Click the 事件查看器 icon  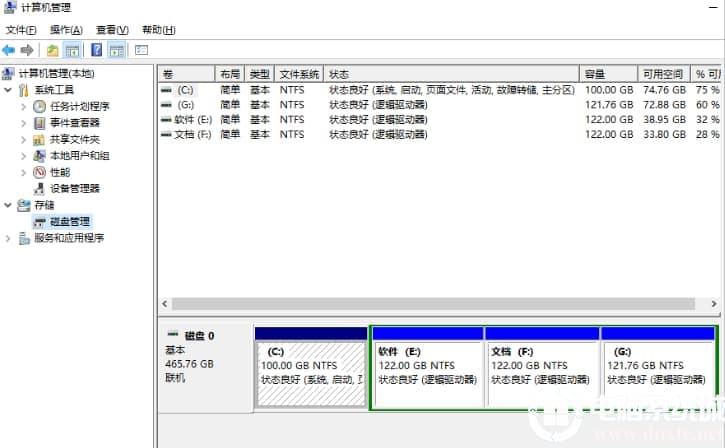click(x=39, y=123)
